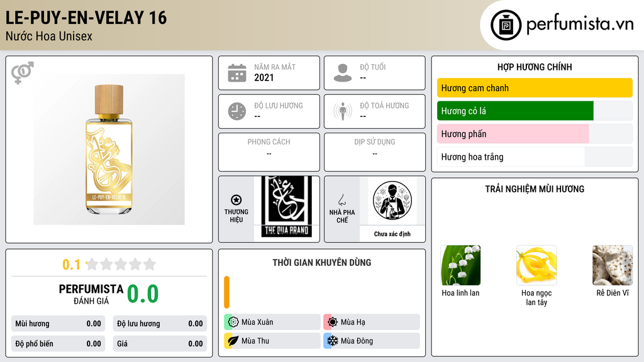Screen dimensions: 644x362
Task: Click the flower icon for Mùa Xuân
Action: [x=233, y=322]
